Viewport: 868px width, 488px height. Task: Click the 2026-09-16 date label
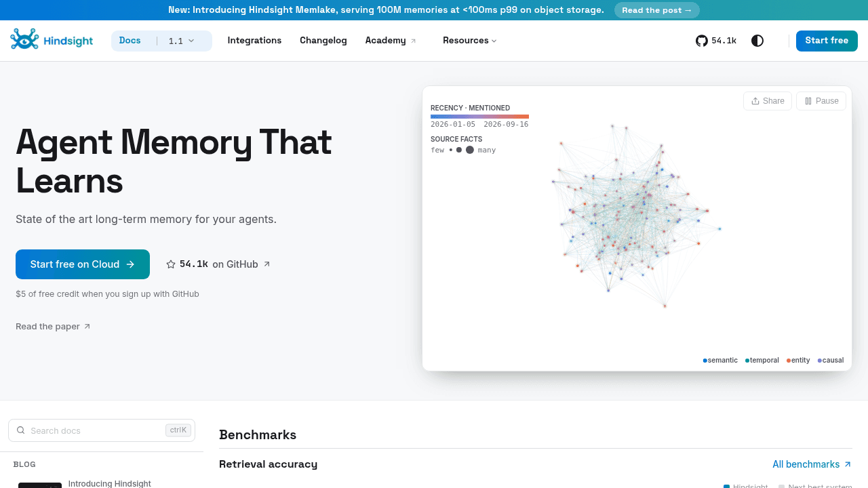point(506,125)
